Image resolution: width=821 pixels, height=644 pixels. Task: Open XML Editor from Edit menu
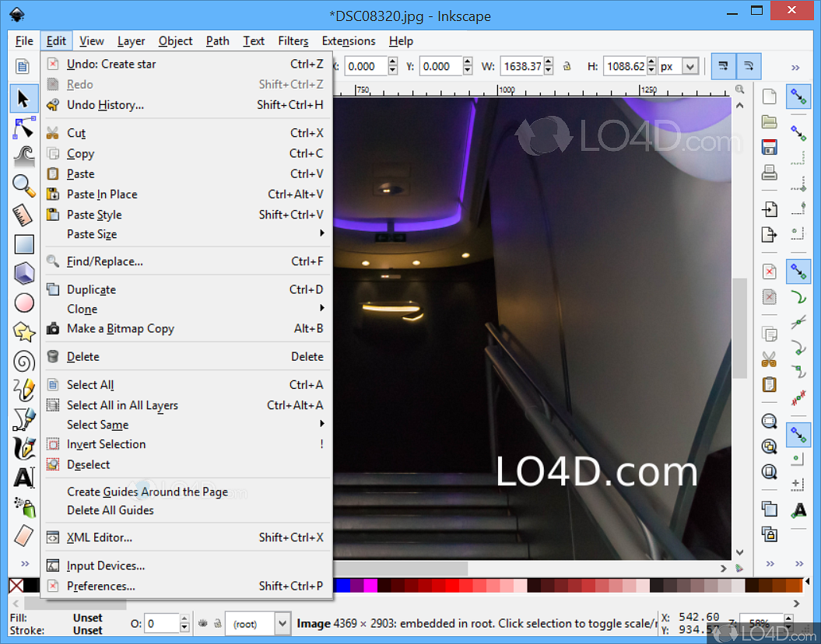pyautogui.click(x=186, y=537)
